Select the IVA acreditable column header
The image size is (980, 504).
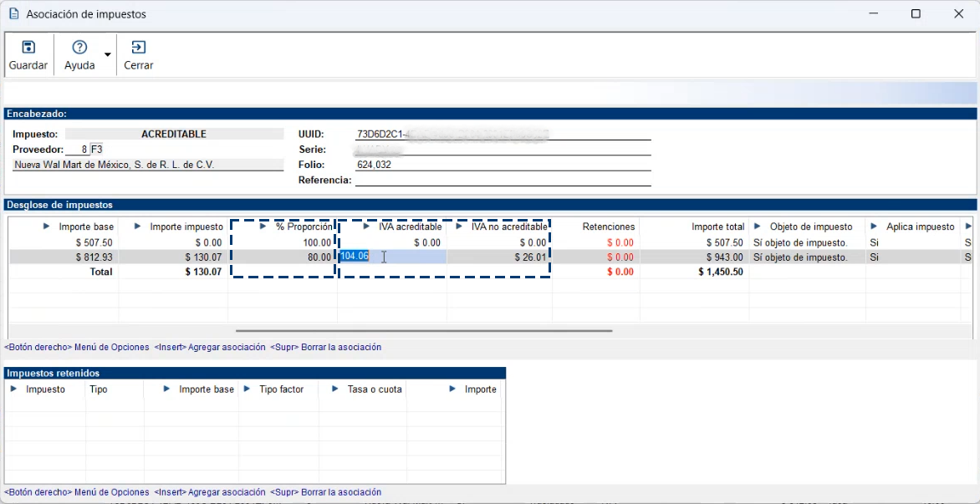click(x=410, y=227)
